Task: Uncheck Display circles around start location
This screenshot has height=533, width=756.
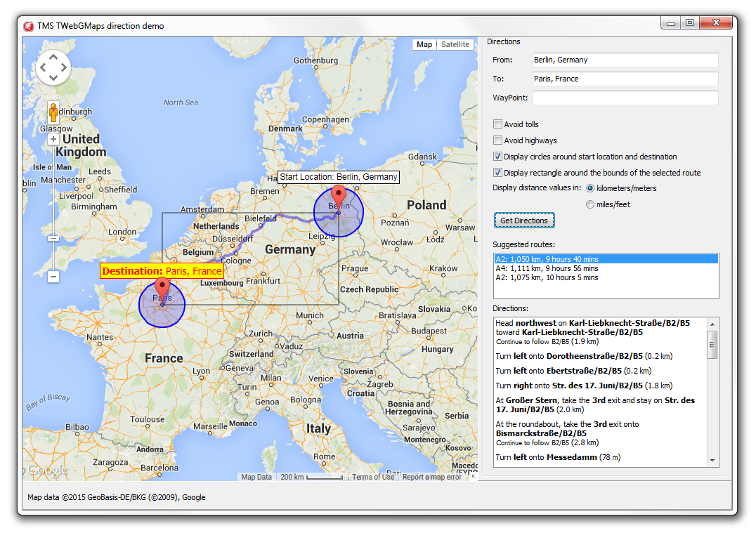Action: click(x=497, y=156)
